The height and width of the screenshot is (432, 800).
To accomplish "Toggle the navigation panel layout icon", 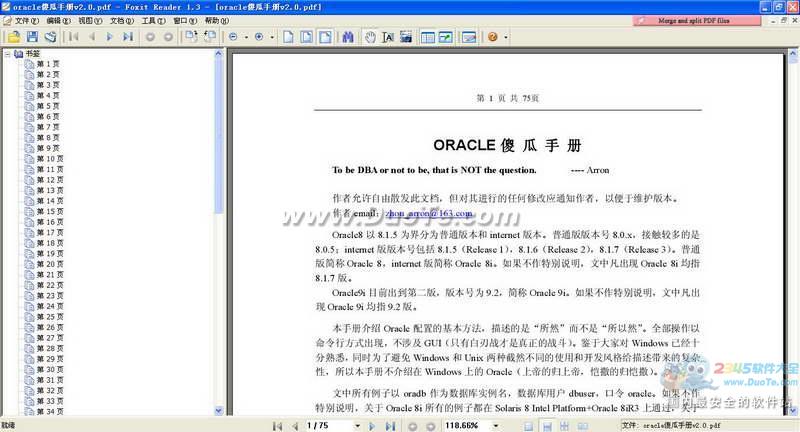I will 428,37.
